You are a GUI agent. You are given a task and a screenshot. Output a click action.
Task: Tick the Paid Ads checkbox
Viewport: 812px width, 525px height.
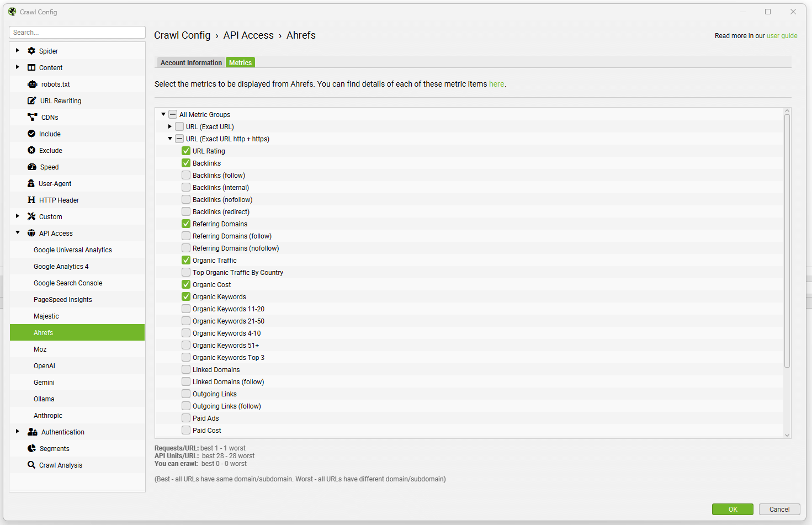pyautogui.click(x=186, y=418)
